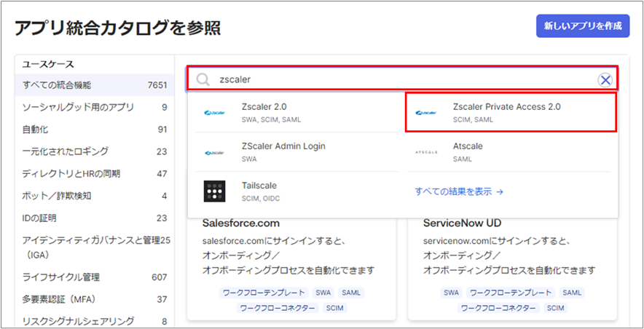This screenshot has width=644, height=329.
Task: Click the Zscaler 2.0 logo icon
Action: (214, 113)
